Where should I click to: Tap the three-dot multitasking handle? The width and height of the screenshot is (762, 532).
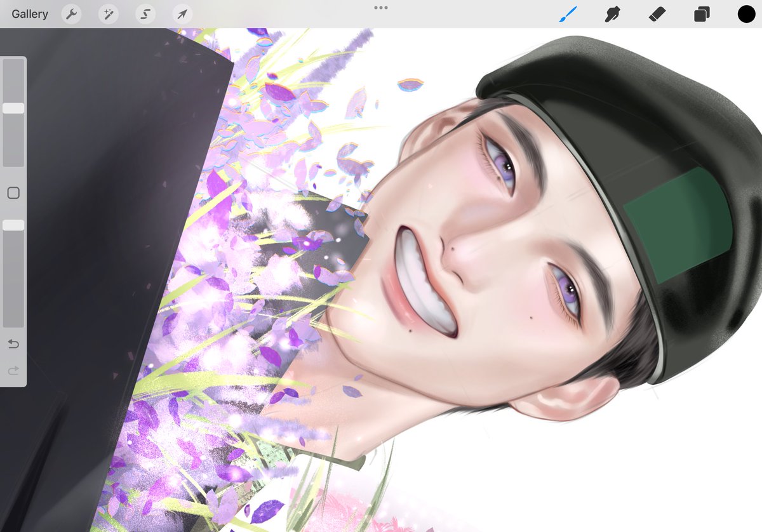[381, 8]
